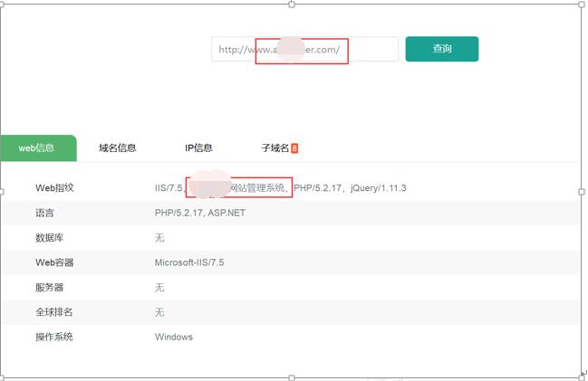
Task: Select the web信息 tab
Action: click(x=39, y=148)
